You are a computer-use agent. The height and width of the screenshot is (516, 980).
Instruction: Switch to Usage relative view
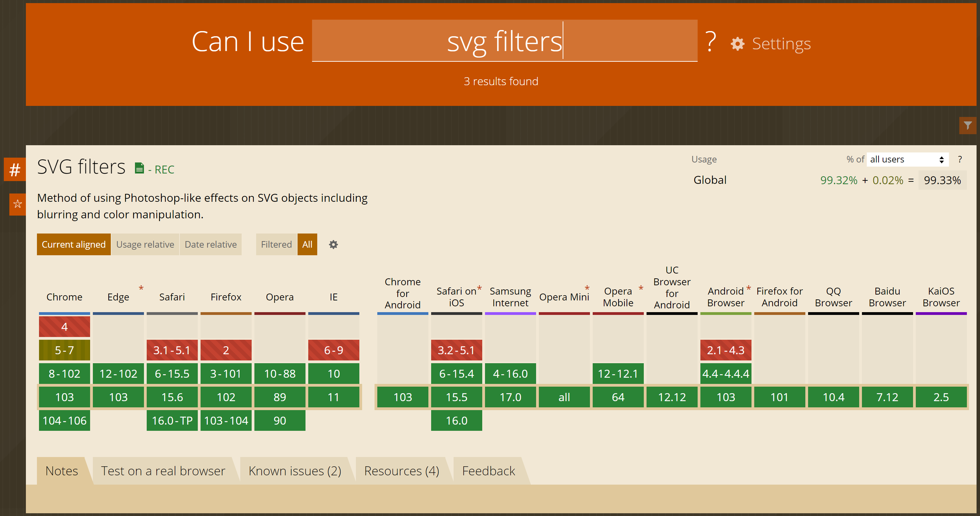pyautogui.click(x=145, y=245)
